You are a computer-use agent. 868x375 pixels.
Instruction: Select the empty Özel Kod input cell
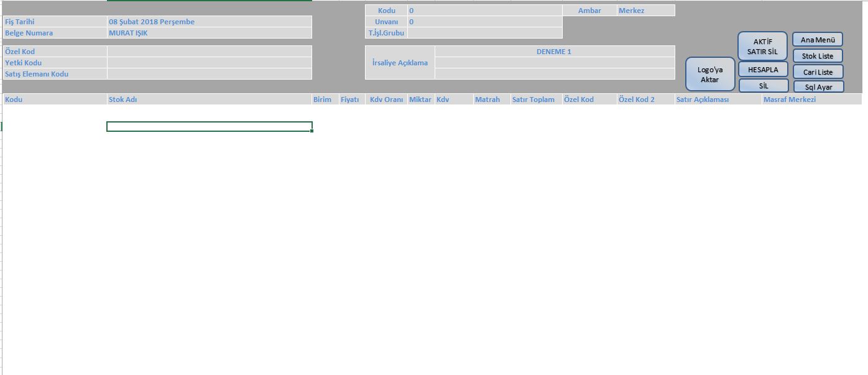[x=209, y=52]
